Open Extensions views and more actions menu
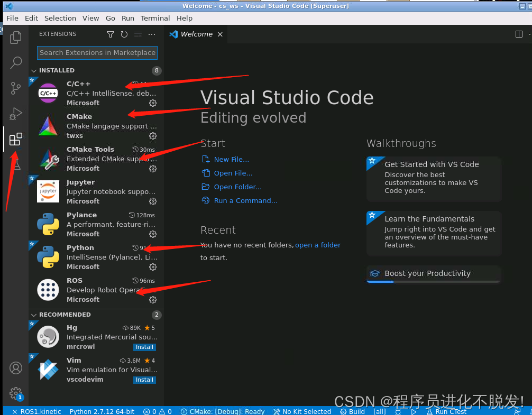Screen dimensions: 532x415 coord(152,34)
